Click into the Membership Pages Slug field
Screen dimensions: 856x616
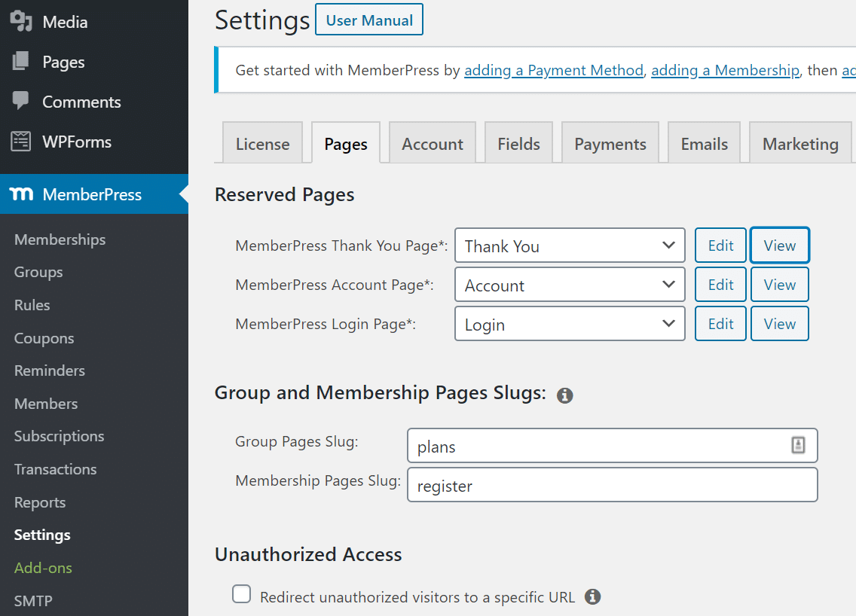pyautogui.click(x=612, y=486)
